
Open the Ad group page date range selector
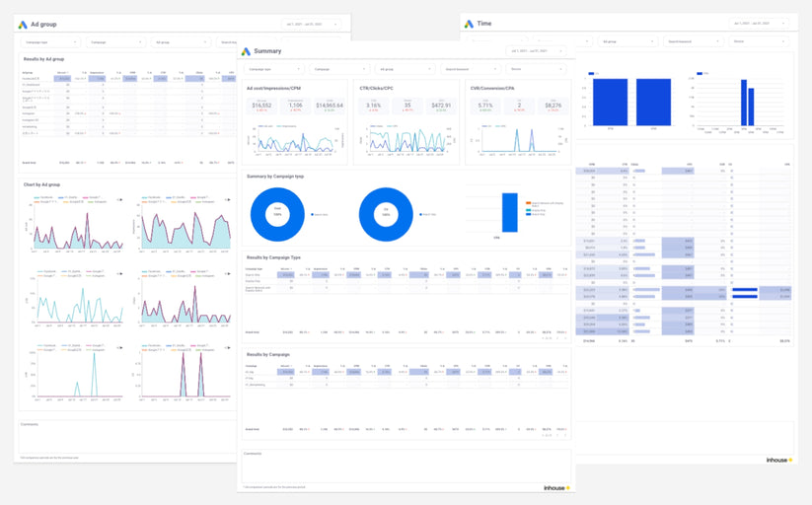pyautogui.click(x=311, y=23)
